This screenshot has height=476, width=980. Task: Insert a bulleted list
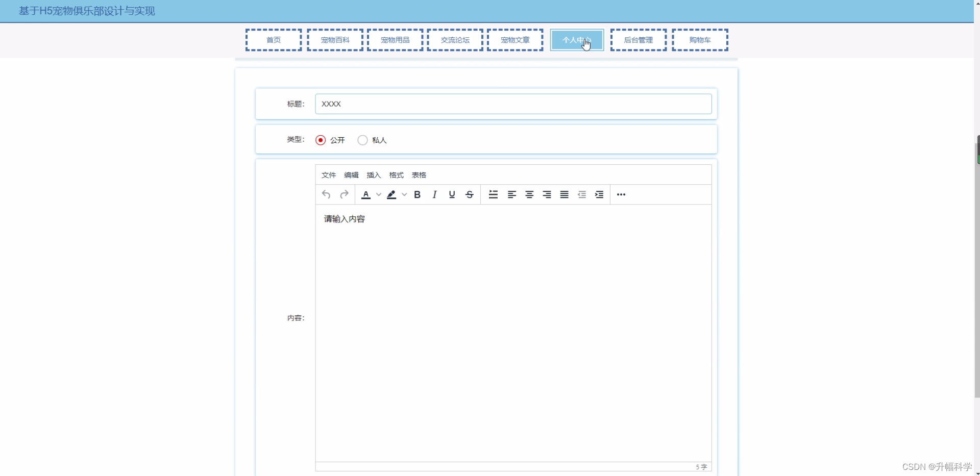click(x=493, y=194)
